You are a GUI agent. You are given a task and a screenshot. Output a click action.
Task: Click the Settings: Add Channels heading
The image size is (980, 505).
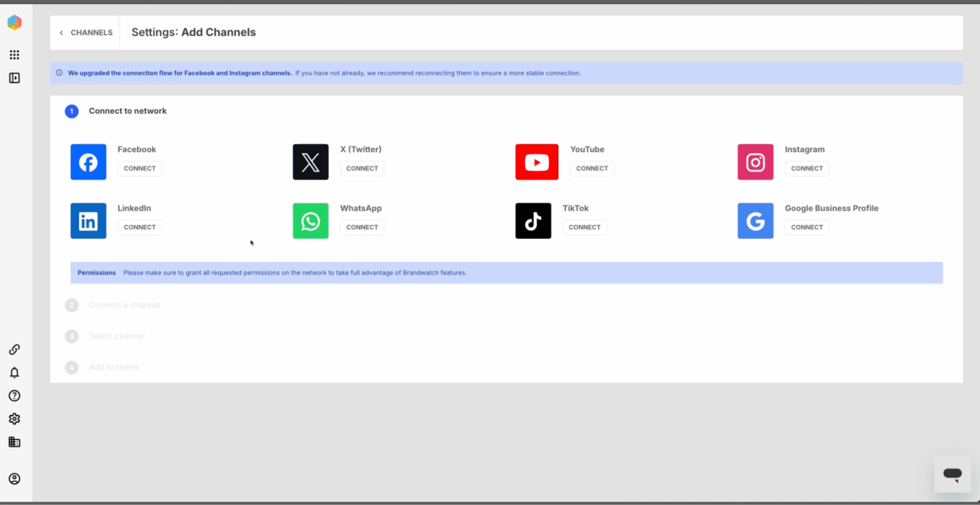[194, 32]
